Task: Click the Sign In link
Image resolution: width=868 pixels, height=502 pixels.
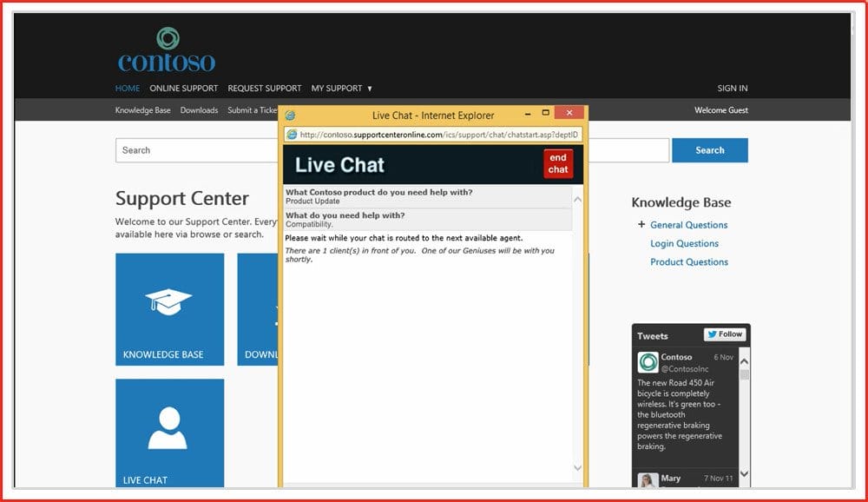Action: (732, 89)
